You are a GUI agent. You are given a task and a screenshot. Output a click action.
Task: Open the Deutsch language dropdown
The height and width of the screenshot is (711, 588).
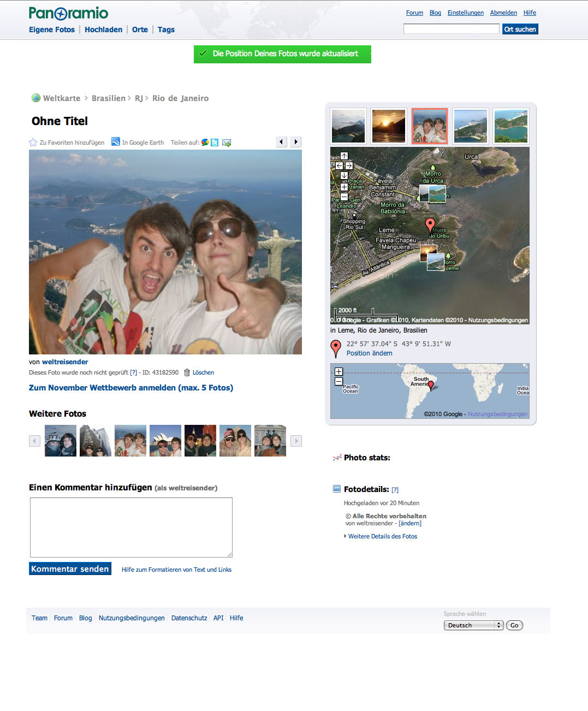pos(473,625)
